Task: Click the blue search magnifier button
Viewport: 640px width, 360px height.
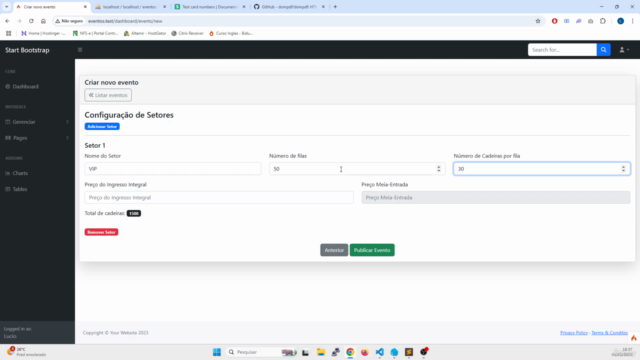Action: click(603, 50)
